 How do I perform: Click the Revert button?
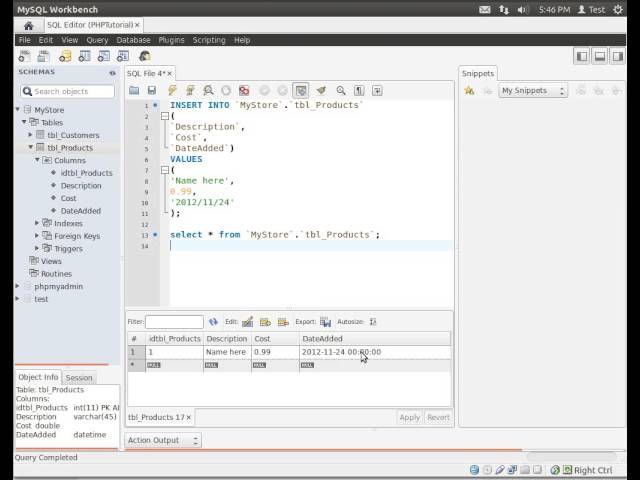click(x=438, y=418)
